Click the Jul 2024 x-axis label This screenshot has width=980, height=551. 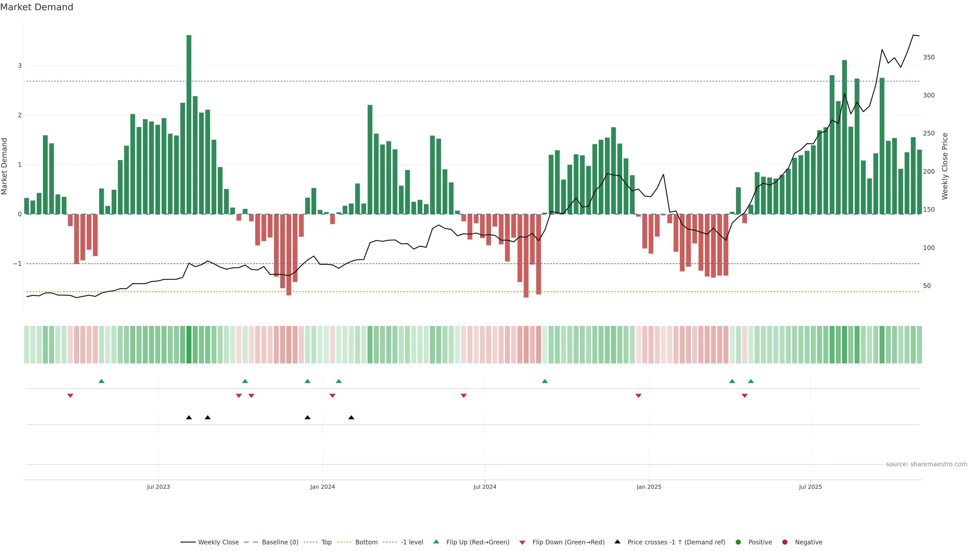[x=485, y=487]
